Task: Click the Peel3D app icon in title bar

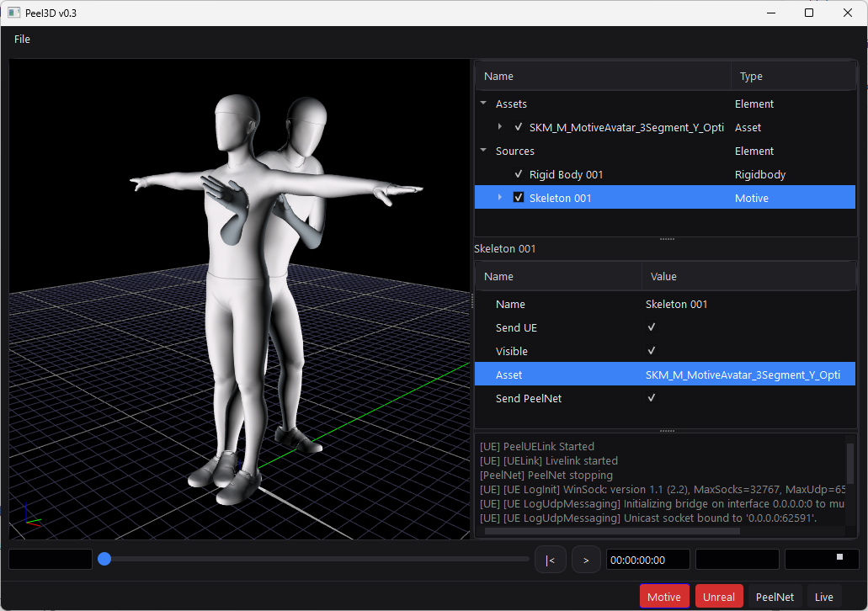Action: tap(13, 13)
